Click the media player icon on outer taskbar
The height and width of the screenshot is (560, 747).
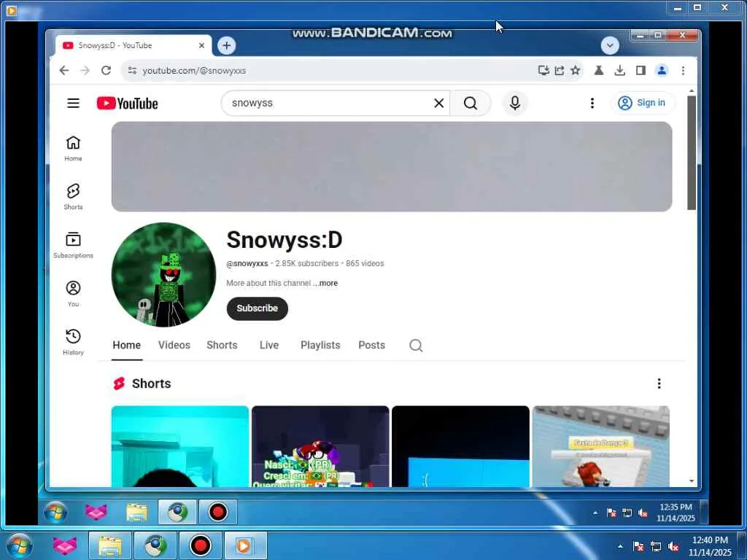coord(244,545)
